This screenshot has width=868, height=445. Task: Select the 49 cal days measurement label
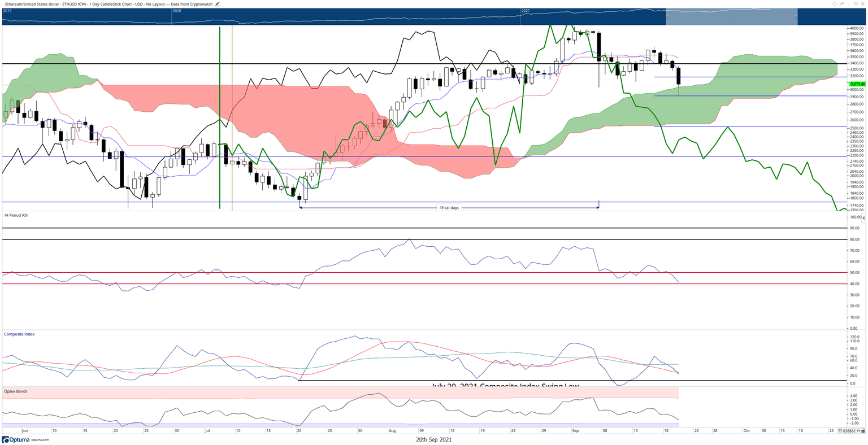tap(449, 207)
